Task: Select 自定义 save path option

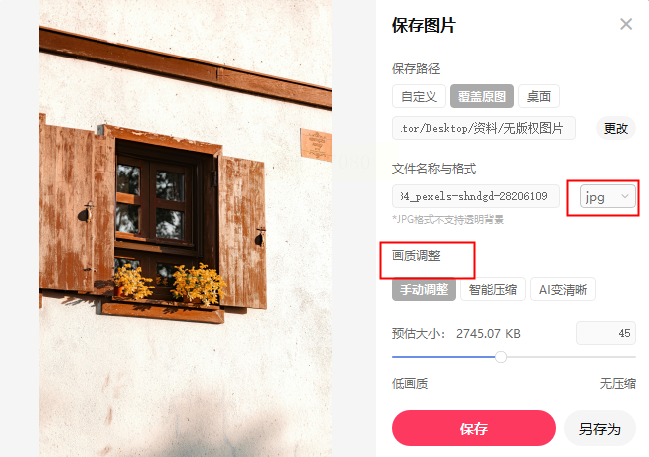Action: (x=419, y=96)
